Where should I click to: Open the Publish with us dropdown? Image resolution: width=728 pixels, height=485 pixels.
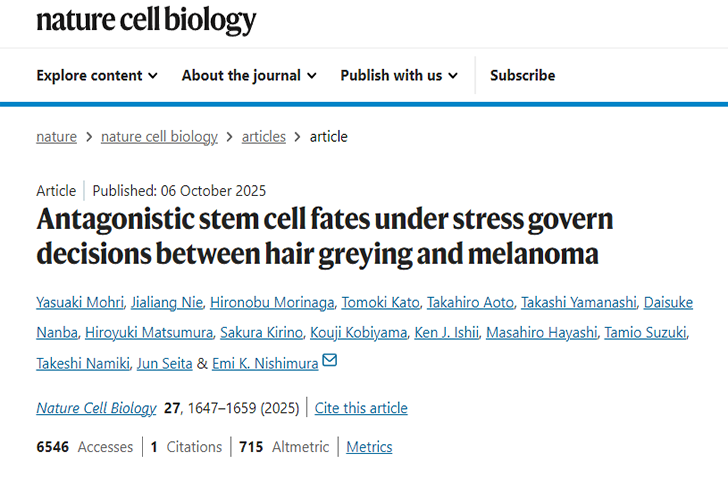click(399, 75)
